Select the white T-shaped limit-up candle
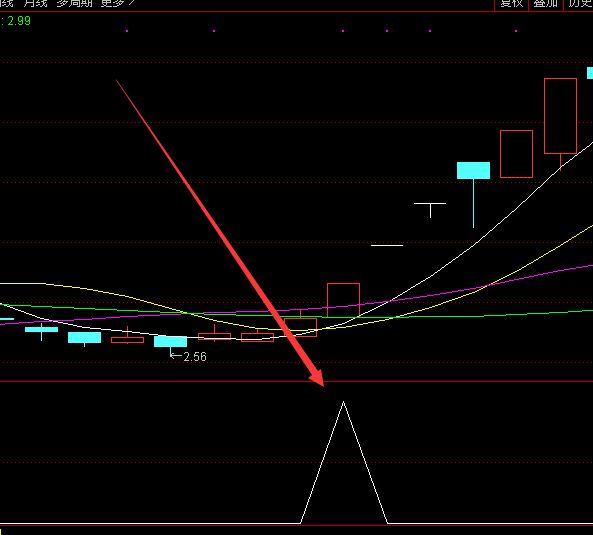593x535 pixels. click(x=430, y=210)
